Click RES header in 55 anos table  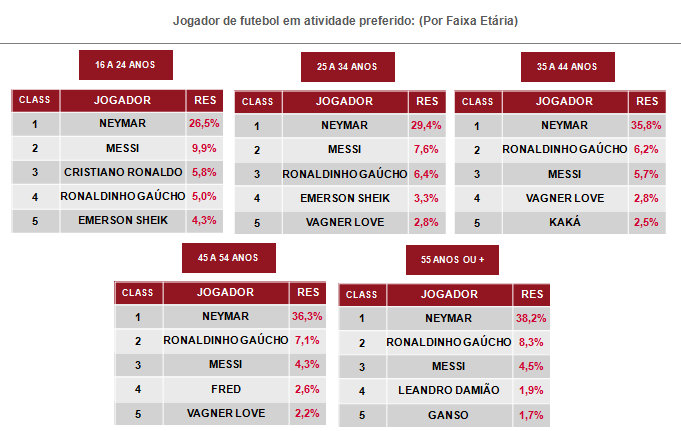[531, 294]
